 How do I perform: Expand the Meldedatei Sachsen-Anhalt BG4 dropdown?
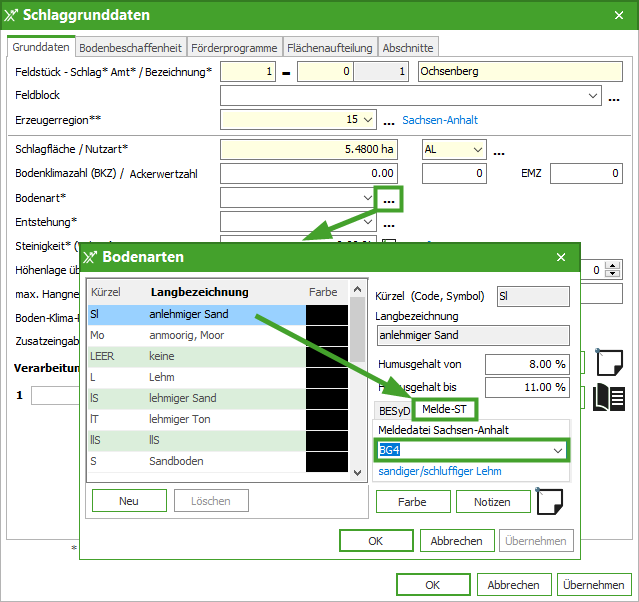coord(558,450)
